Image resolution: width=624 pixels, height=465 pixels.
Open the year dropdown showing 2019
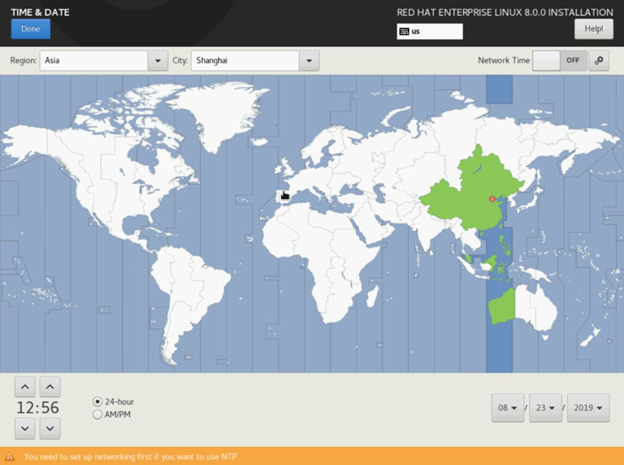588,408
